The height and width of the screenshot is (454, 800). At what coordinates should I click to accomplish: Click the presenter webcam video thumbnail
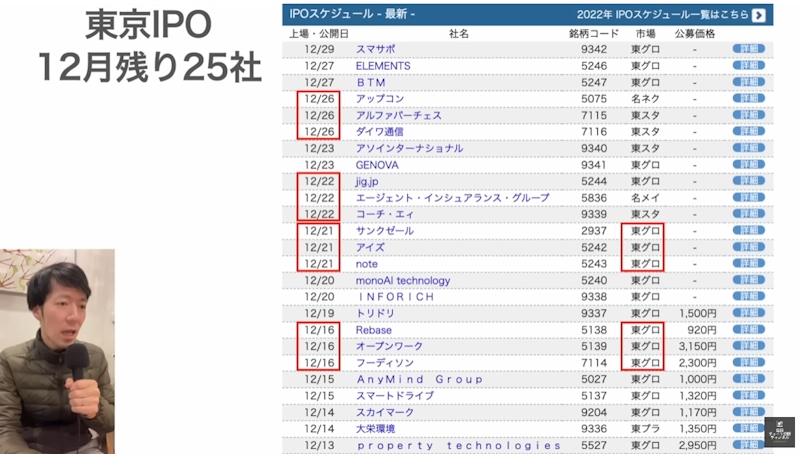tap(57, 351)
